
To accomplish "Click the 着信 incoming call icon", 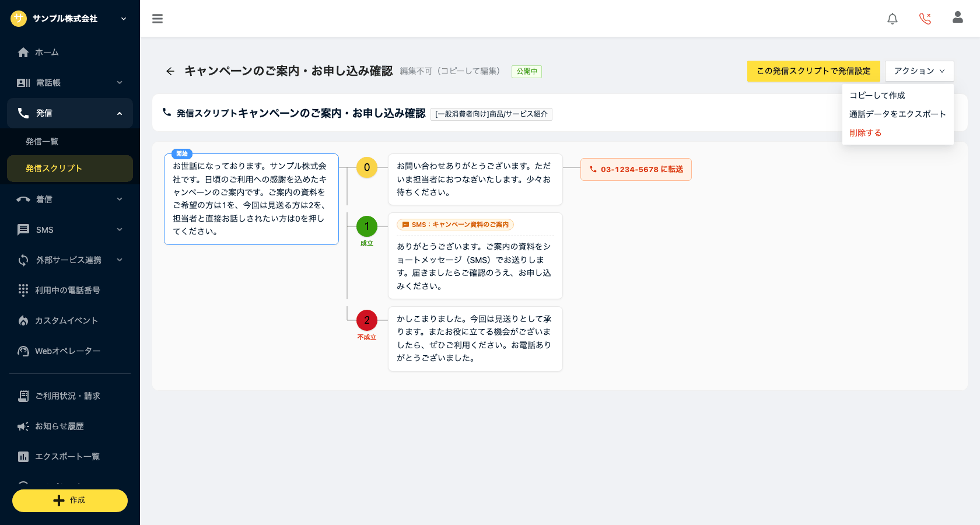I will 23,199.
